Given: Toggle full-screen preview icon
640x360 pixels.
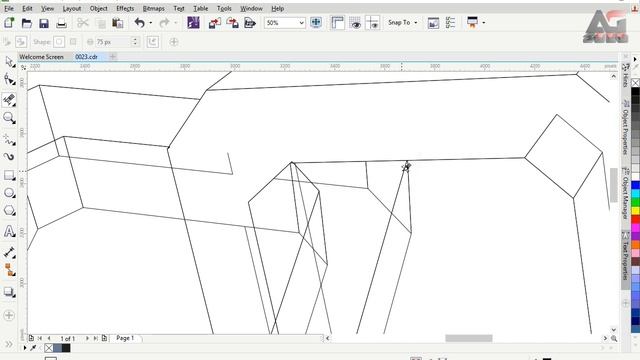Looking at the screenshot, I should pos(316,22).
